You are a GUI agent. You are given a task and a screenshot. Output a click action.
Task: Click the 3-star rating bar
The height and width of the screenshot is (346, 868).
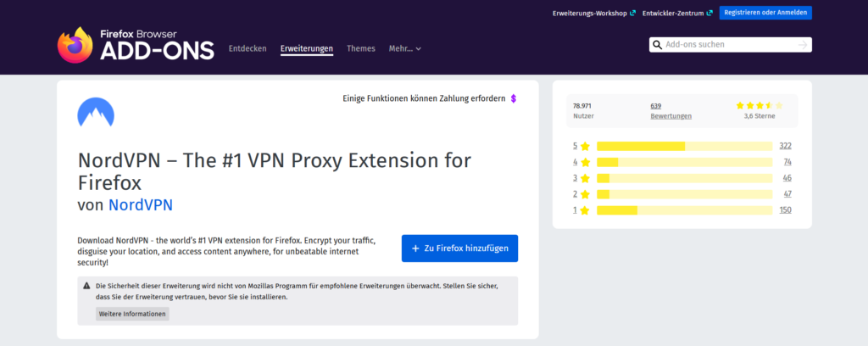(x=684, y=178)
